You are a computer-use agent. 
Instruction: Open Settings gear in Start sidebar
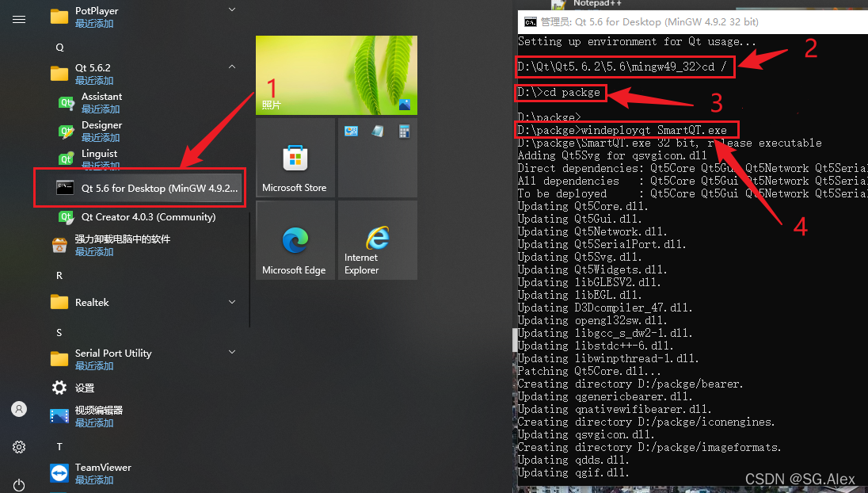[19, 447]
